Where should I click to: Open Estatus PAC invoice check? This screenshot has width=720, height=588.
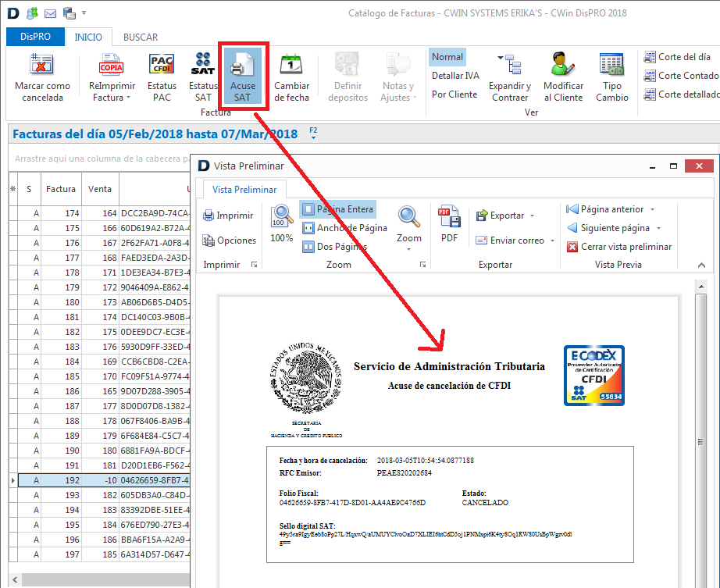(162, 66)
